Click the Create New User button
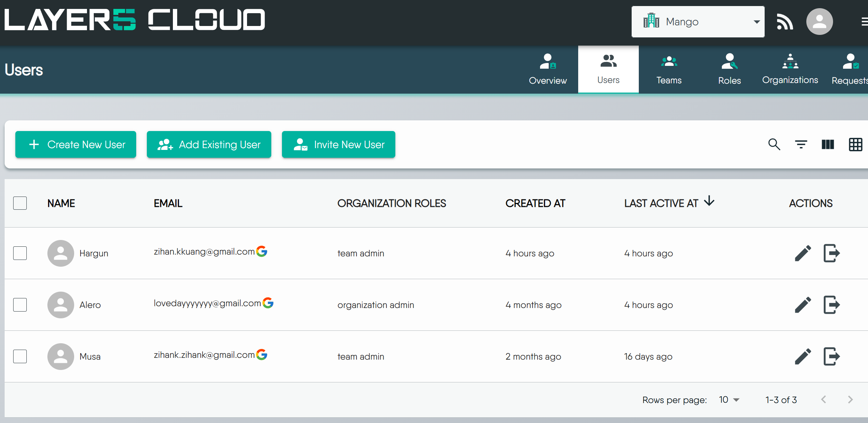Screen dimensions: 868x423 (76, 145)
